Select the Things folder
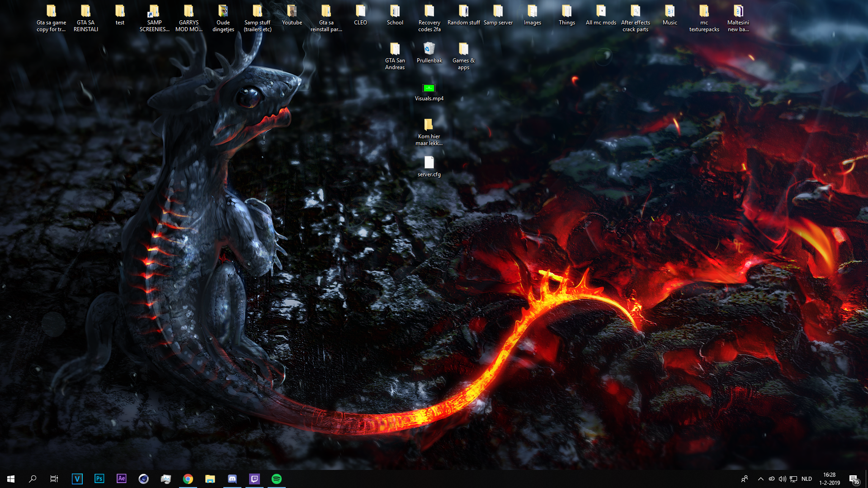This screenshot has width=868, height=488. [x=567, y=15]
